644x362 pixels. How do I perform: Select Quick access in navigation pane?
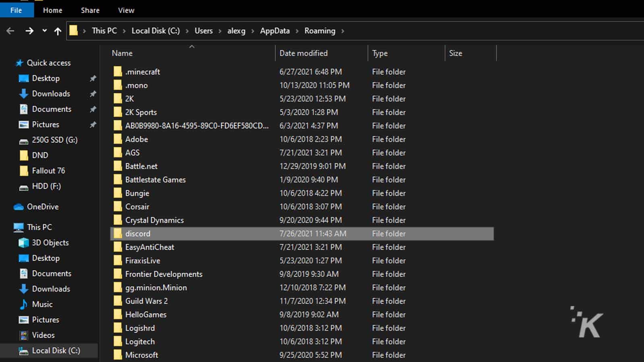click(49, 63)
